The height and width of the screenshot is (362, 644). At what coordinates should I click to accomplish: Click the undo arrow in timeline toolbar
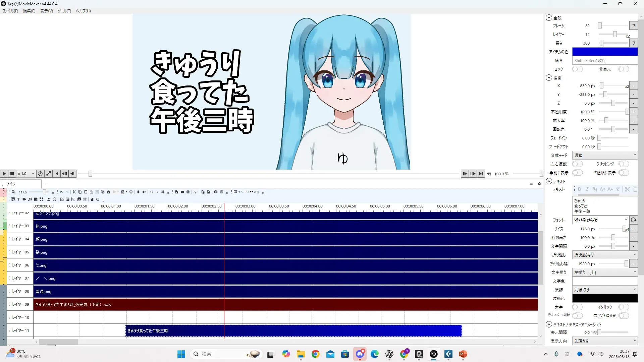[61, 192]
